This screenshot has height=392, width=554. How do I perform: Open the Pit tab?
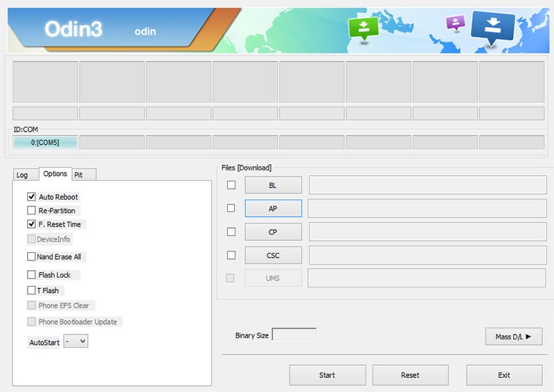pos(84,175)
